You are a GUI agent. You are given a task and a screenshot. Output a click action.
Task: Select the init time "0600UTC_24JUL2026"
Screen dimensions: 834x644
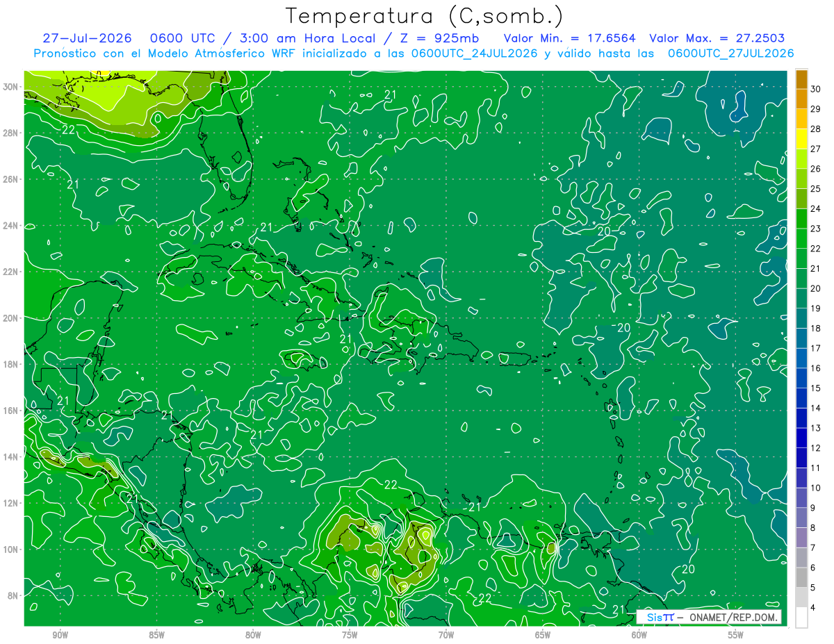click(474, 53)
